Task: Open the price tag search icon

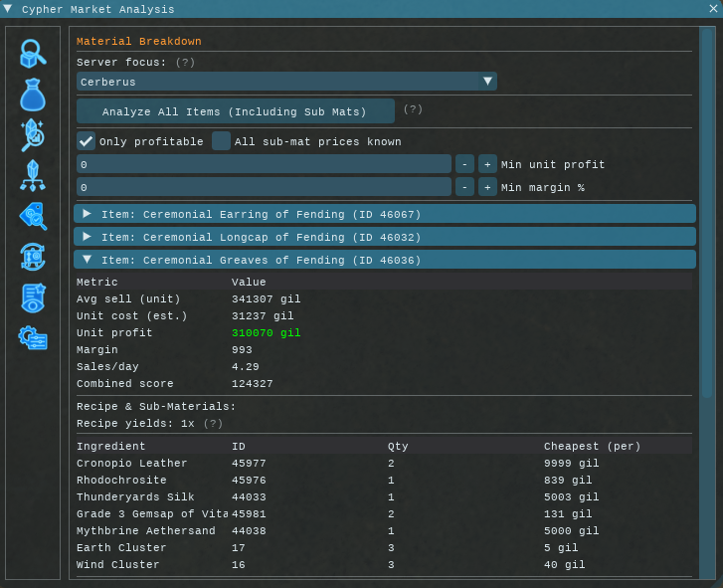Action: coord(33,216)
